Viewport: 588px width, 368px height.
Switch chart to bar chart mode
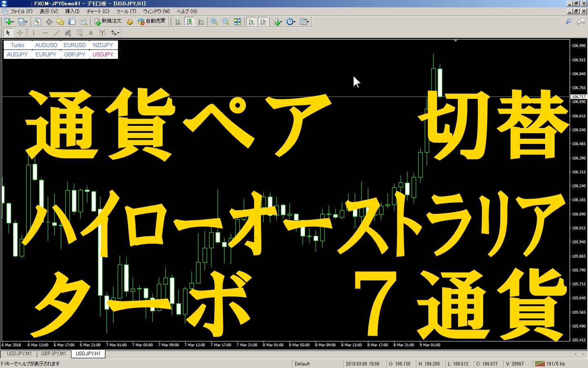(178, 22)
